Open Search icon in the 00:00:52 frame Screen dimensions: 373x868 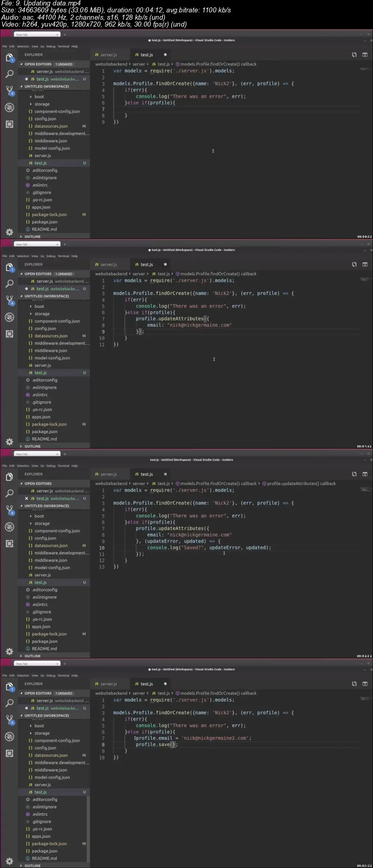(10, 74)
